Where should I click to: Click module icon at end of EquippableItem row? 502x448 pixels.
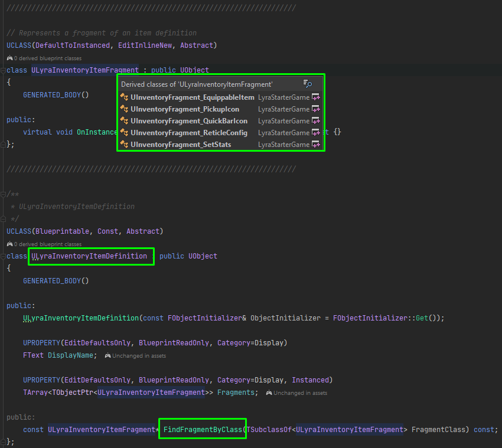316,97
